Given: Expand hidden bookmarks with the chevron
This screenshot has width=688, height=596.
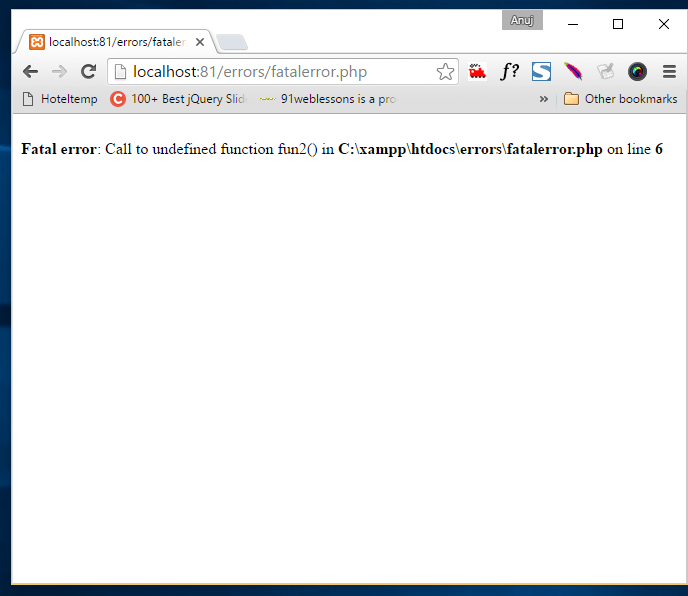Looking at the screenshot, I should tap(544, 99).
